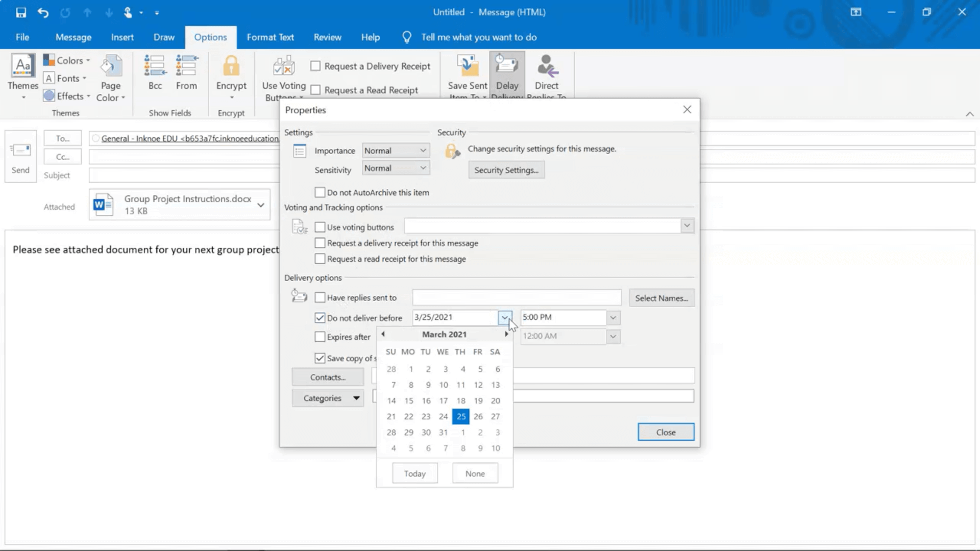Click Today button in calendar picker
Viewport: 980px width, 551px height.
(x=414, y=473)
